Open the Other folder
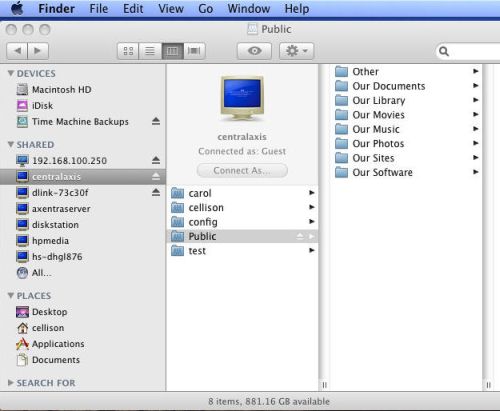 click(407, 71)
